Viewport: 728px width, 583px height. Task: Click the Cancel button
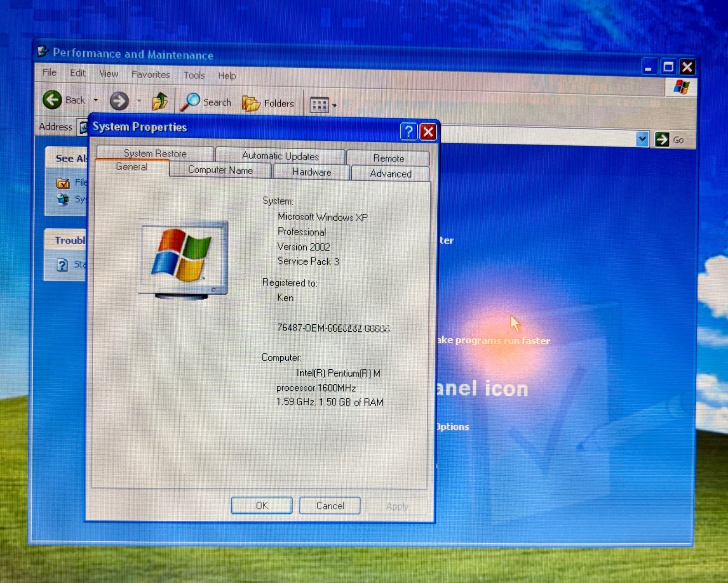click(330, 506)
